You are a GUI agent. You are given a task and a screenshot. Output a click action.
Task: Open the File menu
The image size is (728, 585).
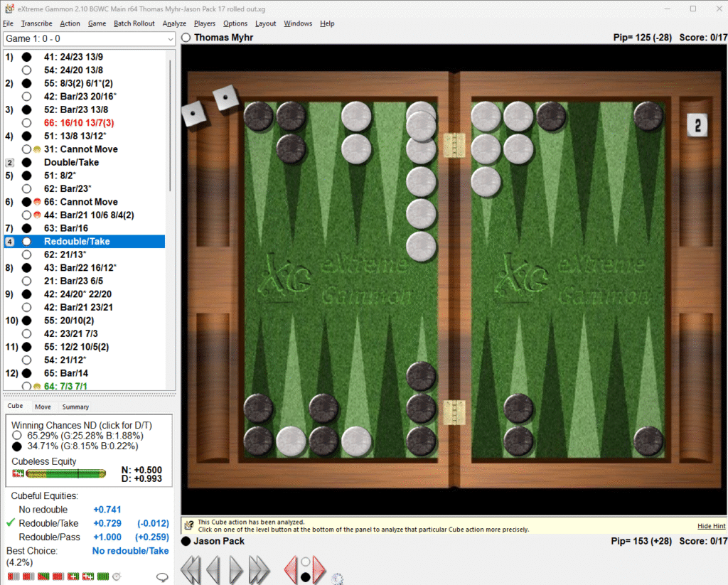pyautogui.click(x=8, y=23)
